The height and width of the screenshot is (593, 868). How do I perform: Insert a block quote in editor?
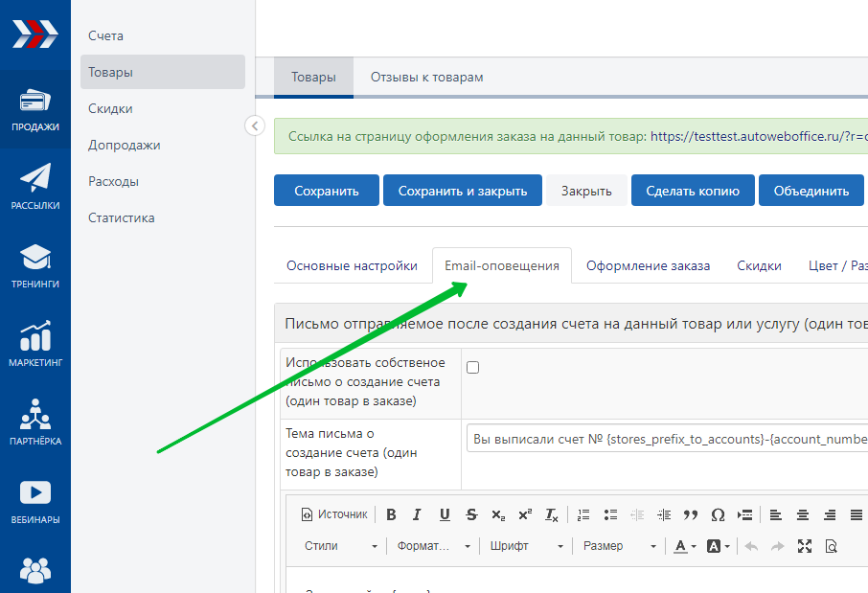(x=690, y=514)
